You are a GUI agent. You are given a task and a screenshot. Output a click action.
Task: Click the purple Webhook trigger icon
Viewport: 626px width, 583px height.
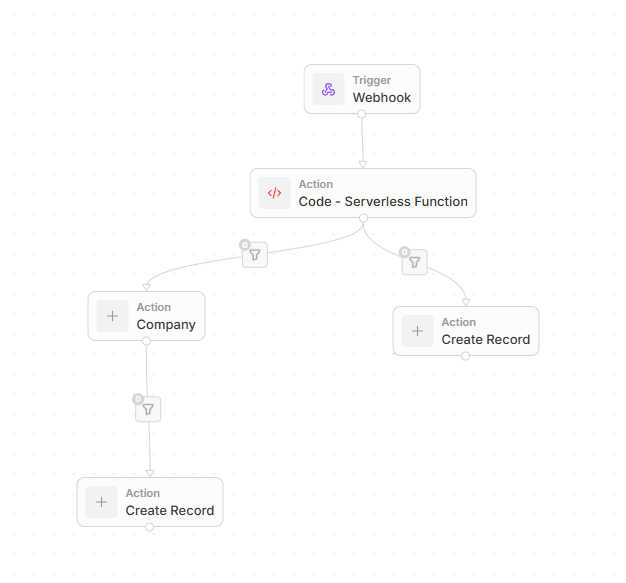[x=328, y=89]
